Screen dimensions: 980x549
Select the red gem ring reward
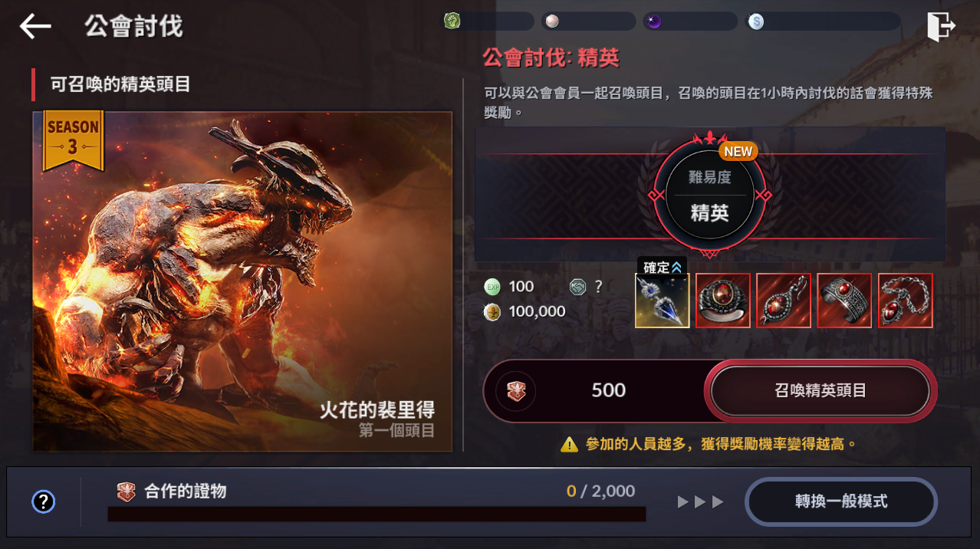coord(723,301)
